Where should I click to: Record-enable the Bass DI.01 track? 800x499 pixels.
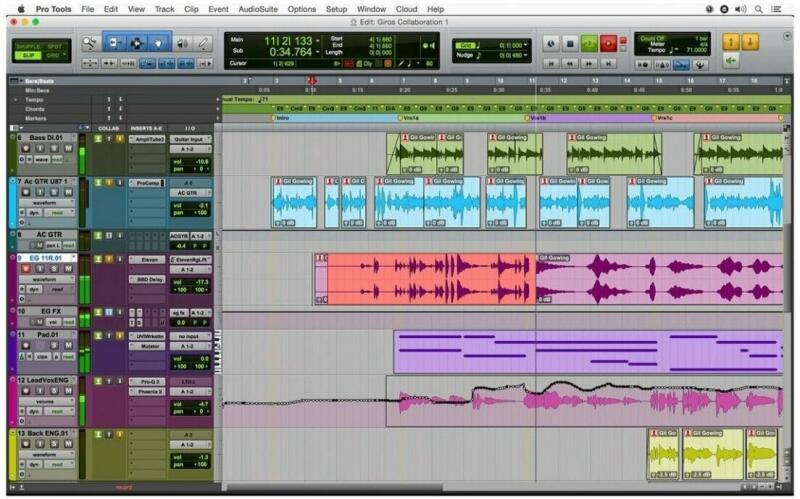(26, 148)
